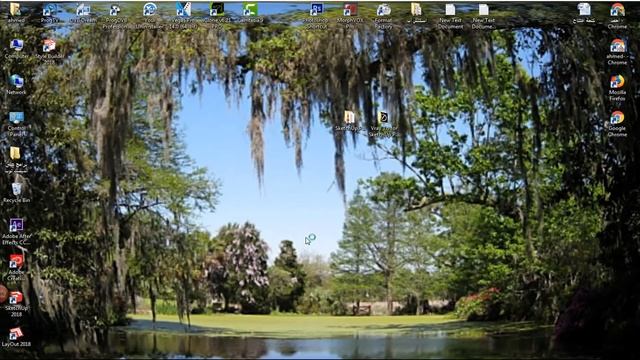Launch the ProgTV shortcut

(x=49, y=12)
